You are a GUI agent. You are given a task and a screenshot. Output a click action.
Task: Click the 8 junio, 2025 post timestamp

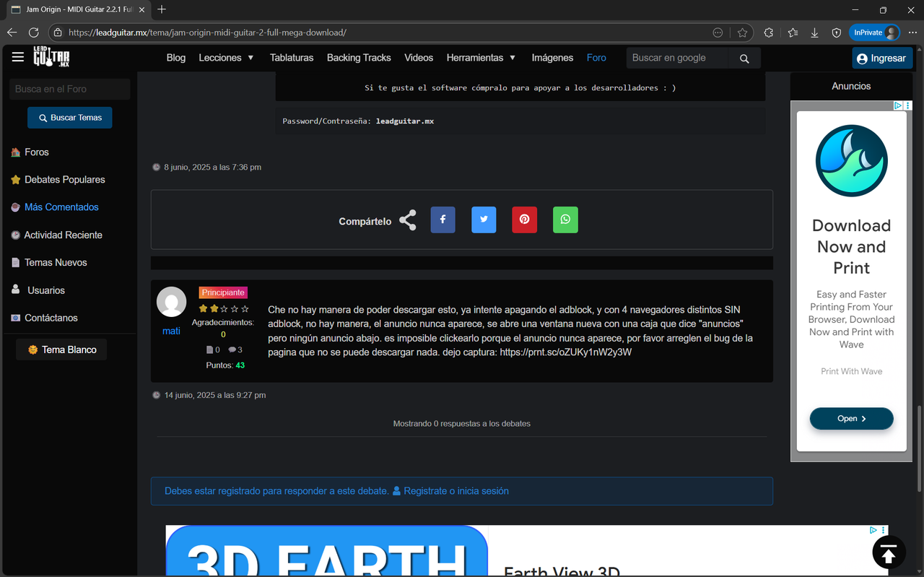(x=213, y=168)
